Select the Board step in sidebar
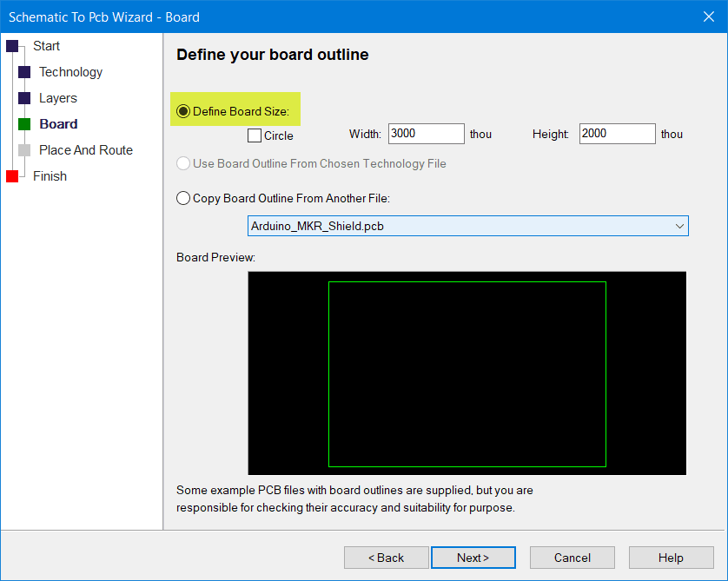The height and width of the screenshot is (581, 728). pyautogui.click(x=58, y=124)
